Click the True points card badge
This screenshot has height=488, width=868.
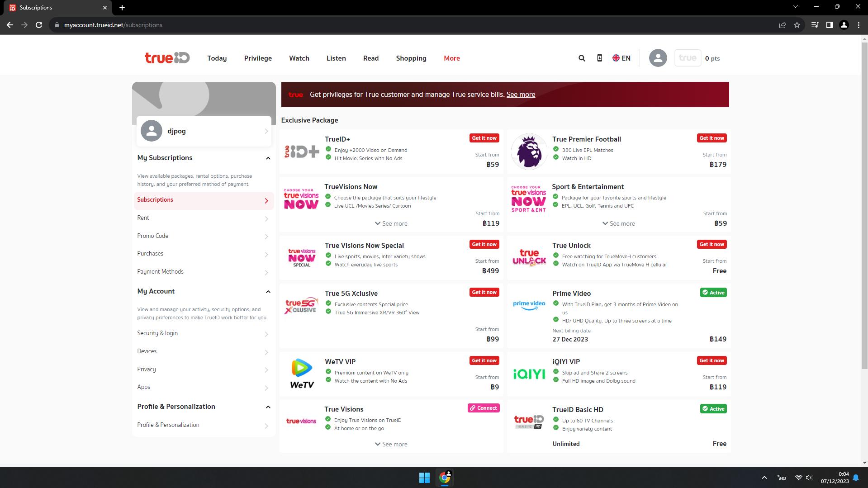click(688, 58)
